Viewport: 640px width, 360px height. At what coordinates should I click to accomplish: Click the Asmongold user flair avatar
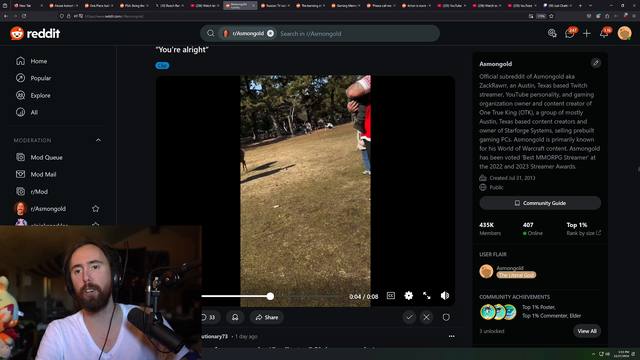tap(486, 271)
